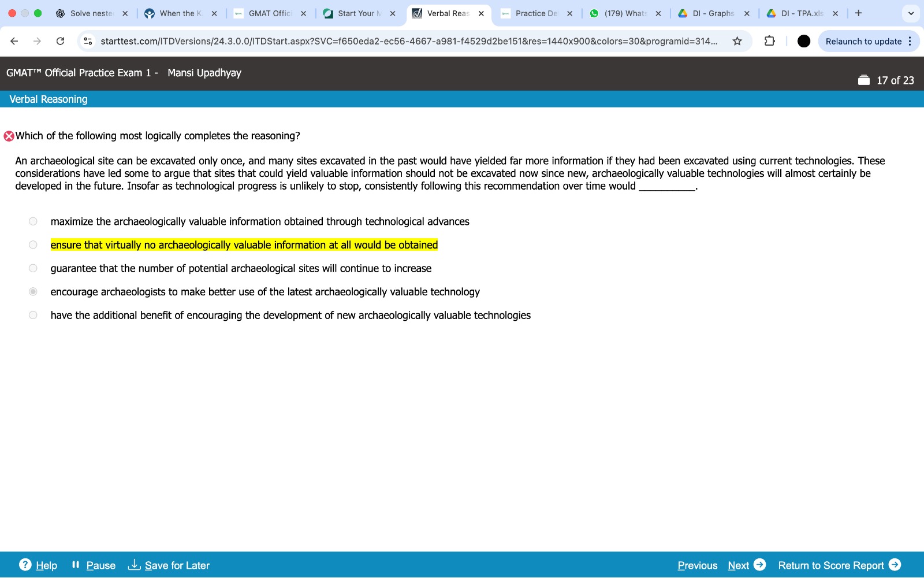
Task: Reload the current page
Action: pos(60,41)
